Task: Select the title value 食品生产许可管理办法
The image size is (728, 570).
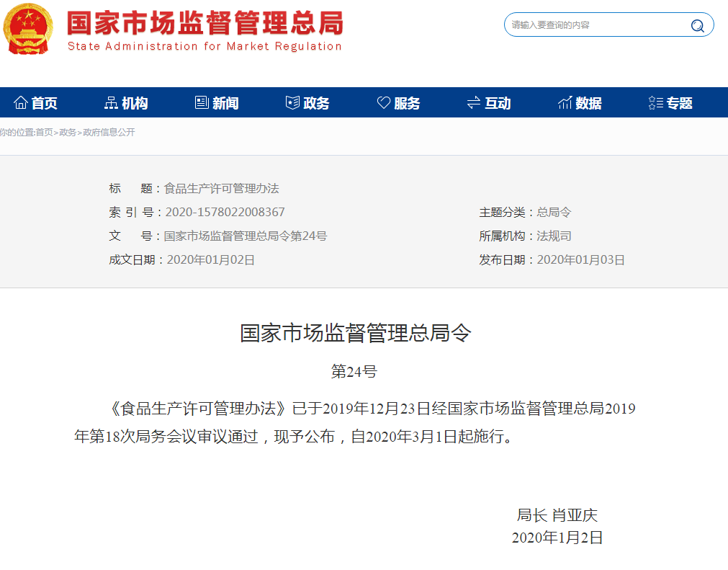Action: [222, 188]
